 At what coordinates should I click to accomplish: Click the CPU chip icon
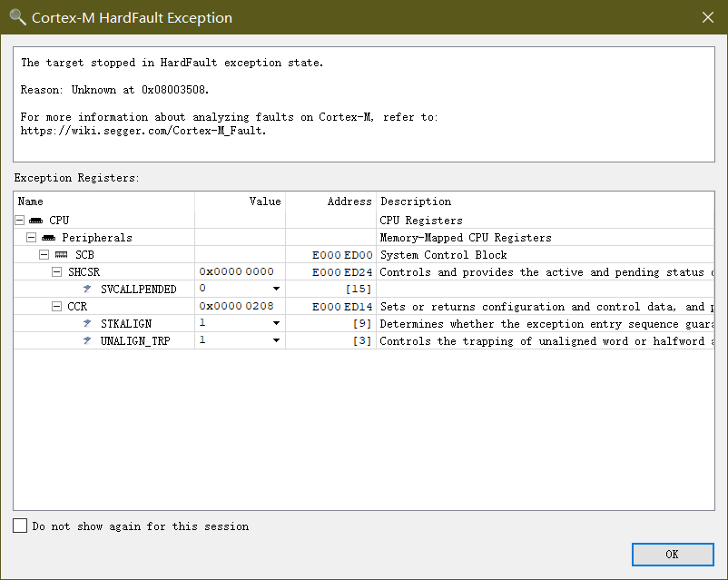coord(35,221)
